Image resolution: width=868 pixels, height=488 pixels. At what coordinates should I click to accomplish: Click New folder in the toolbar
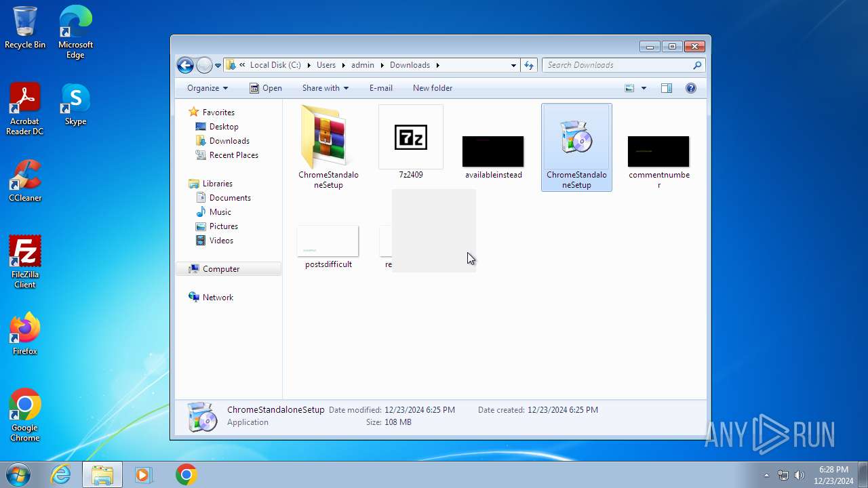[x=433, y=88]
